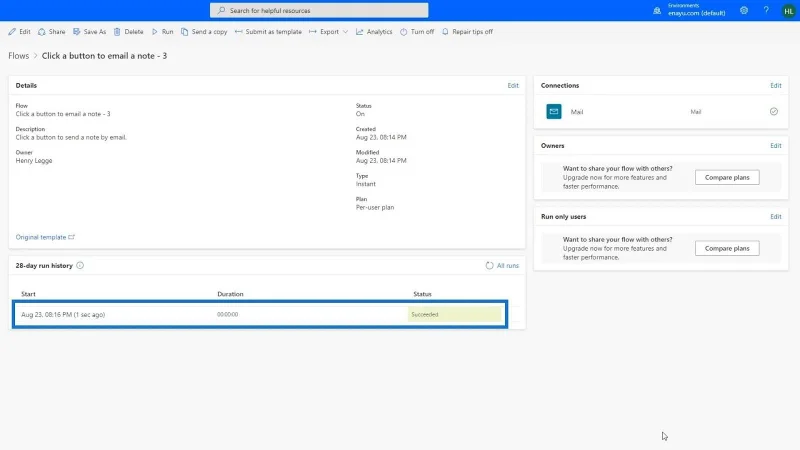
Task: Click the Search for helpful resources field
Action: coord(319,10)
